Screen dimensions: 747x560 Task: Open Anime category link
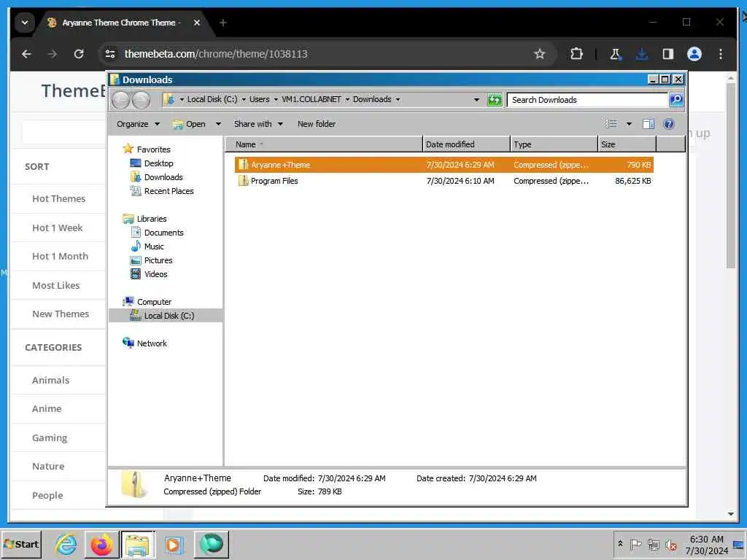[47, 408]
